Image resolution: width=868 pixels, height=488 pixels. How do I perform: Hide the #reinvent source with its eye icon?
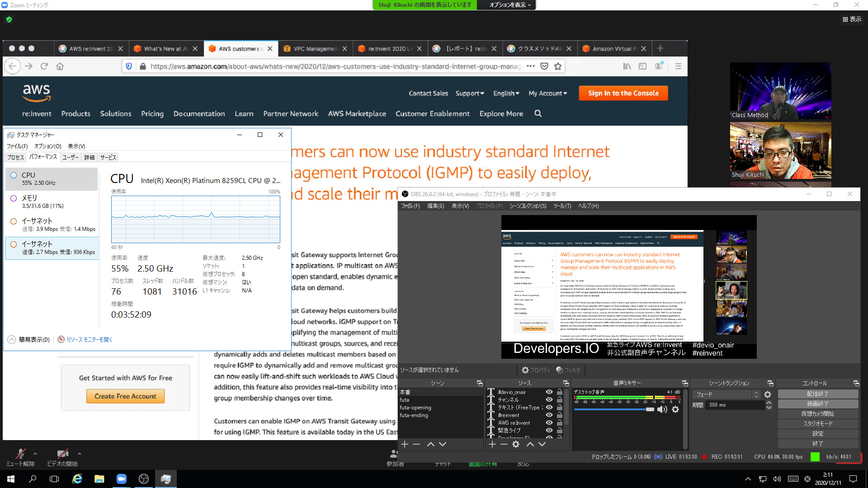[549, 415]
